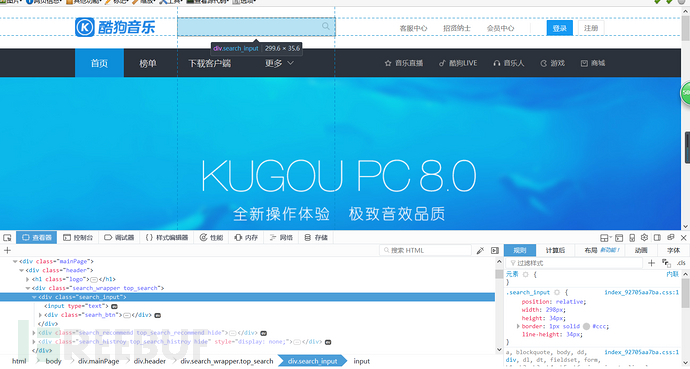Dock devtools to the side of window
Viewport: 690px width, 369px height.
point(657,237)
